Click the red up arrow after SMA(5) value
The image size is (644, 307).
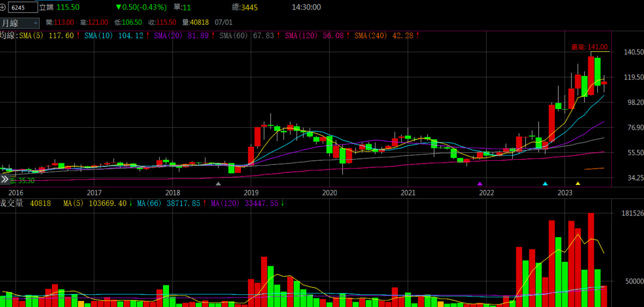pyautogui.click(x=78, y=36)
